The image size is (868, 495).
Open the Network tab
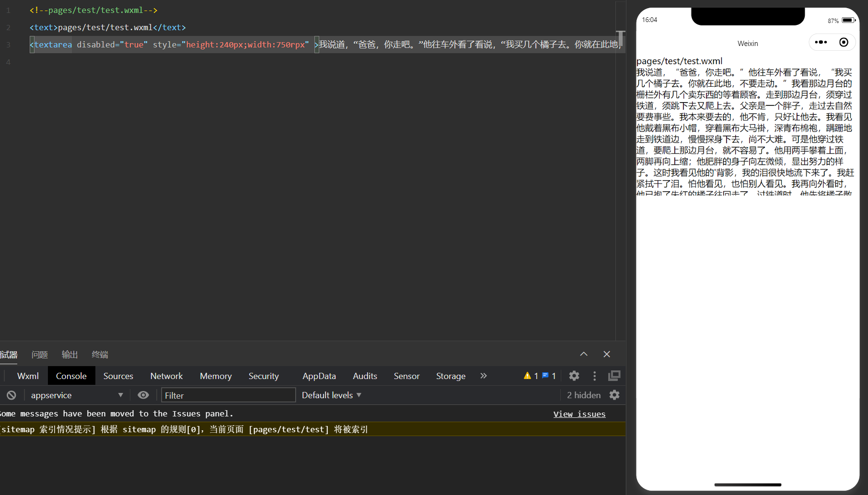166,376
